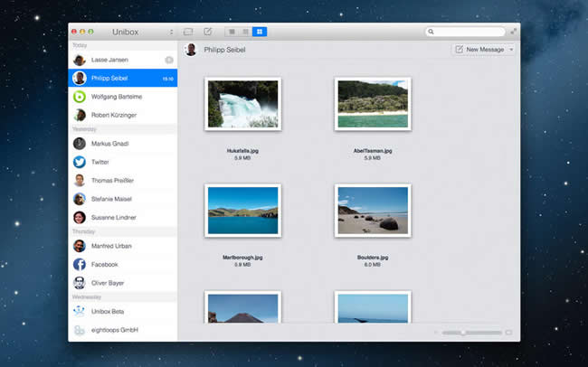Click the New Message button

pyautogui.click(x=479, y=49)
